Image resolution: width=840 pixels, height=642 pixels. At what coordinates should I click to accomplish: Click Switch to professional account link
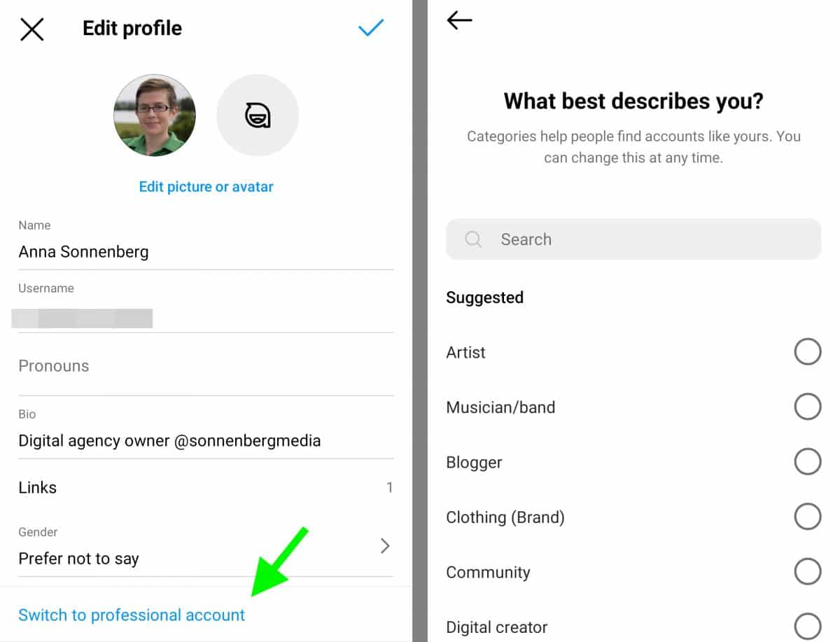[x=132, y=615]
